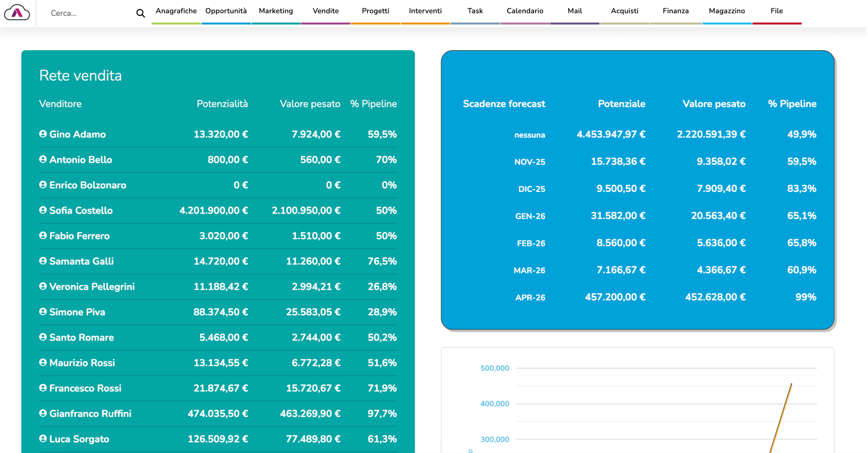The image size is (868, 453).
Task: Click user icon beside Luca Sorgato
Action: (43, 438)
